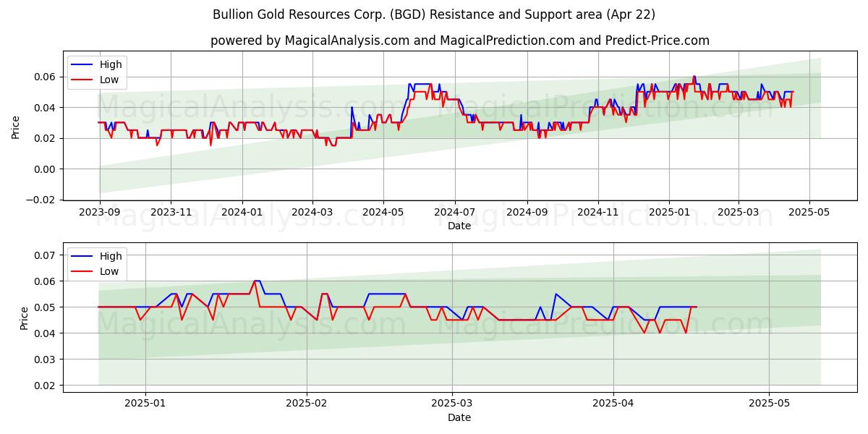Click the 2025-04 tick label in bottom chart

[613, 404]
